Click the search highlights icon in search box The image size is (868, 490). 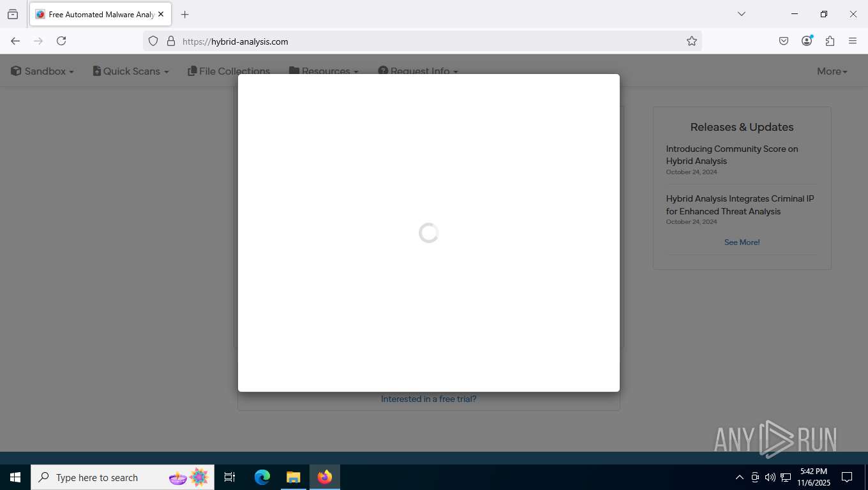[x=189, y=477]
